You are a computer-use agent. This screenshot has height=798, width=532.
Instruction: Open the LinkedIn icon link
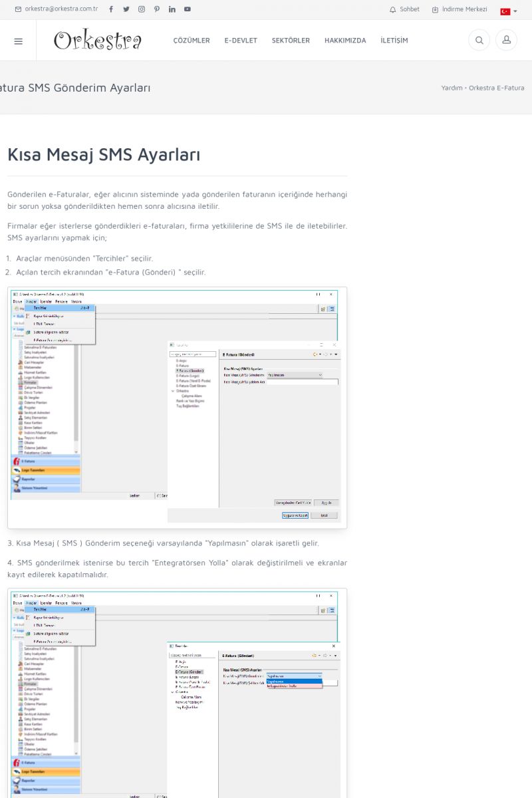click(172, 9)
